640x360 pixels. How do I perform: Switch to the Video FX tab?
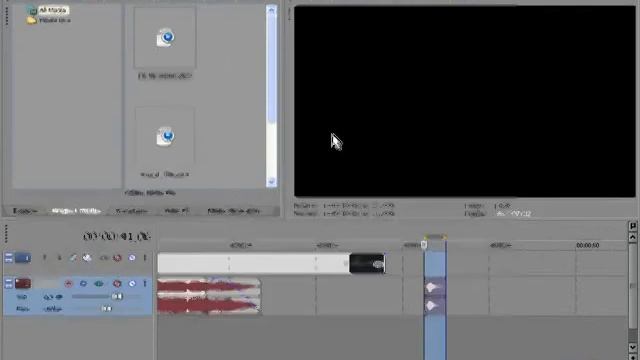pos(177,211)
